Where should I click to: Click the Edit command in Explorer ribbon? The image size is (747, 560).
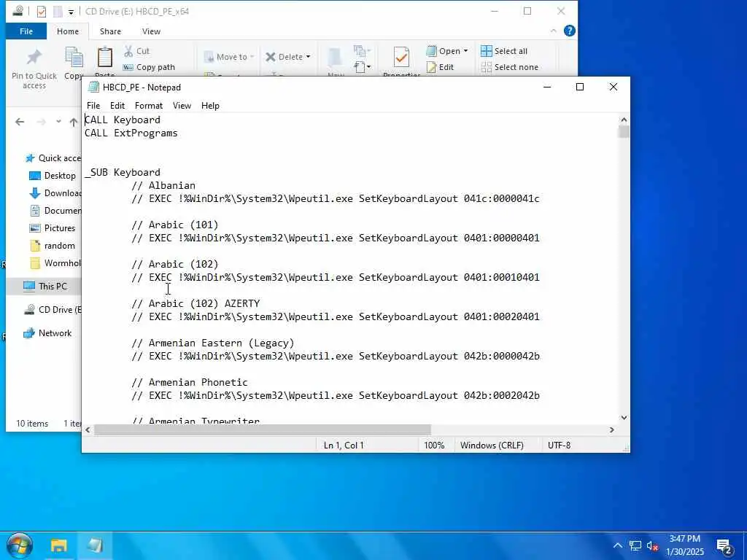[x=440, y=67]
